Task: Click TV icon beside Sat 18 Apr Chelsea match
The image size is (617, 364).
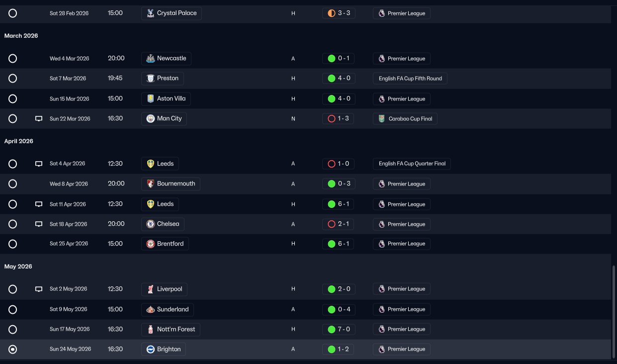Action: click(x=39, y=224)
